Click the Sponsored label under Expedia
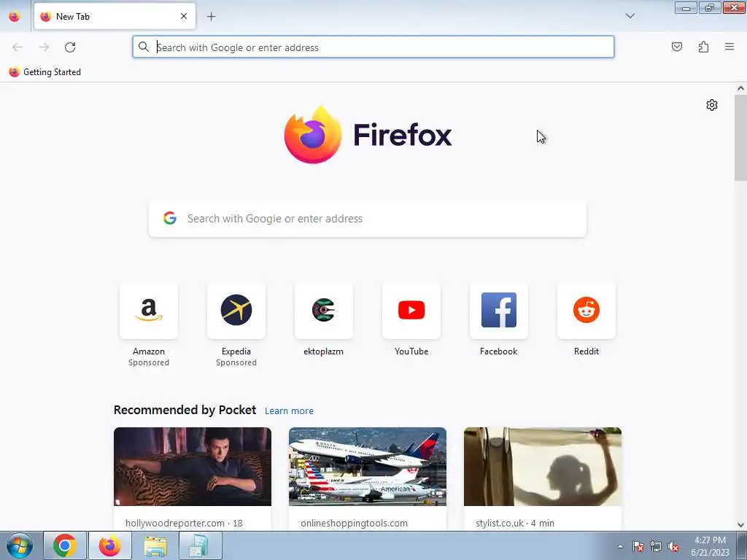This screenshot has height=560, width=747. (x=236, y=362)
